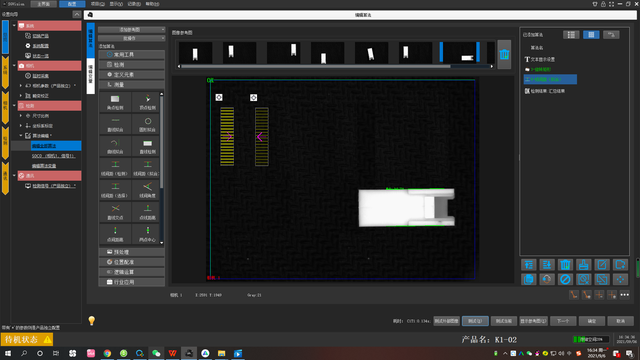
Task: Collapse the 算法编辑 tree node
Action: (21, 136)
